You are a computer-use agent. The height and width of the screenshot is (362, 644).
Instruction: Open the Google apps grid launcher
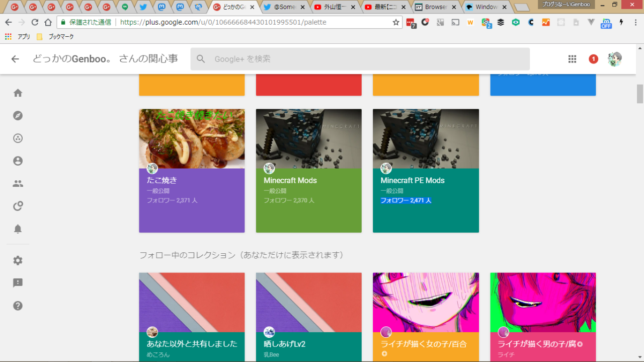[x=572, y=59]
